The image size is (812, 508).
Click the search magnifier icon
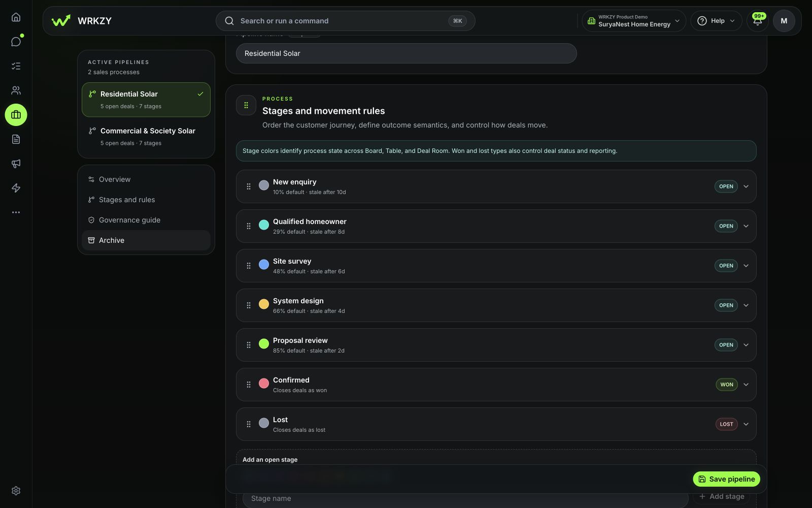[229, 21]
